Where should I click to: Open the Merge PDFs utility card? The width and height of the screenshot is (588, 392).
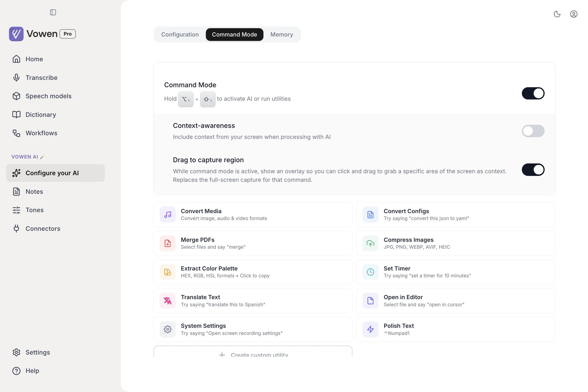[x=253, y=243]
